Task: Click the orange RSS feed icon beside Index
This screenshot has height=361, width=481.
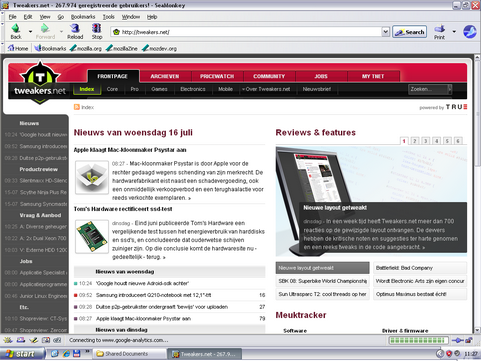Action: [77, 107]
